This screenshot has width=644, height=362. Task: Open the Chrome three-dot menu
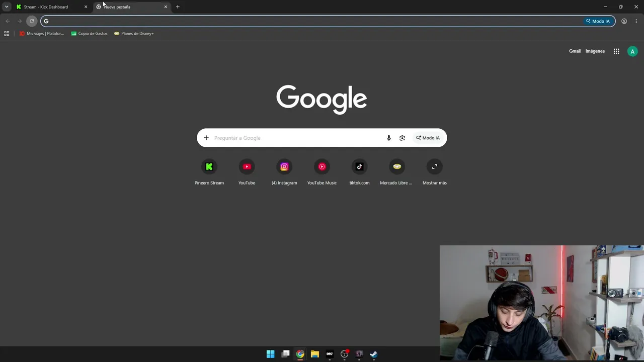click(x=636, y=21)
